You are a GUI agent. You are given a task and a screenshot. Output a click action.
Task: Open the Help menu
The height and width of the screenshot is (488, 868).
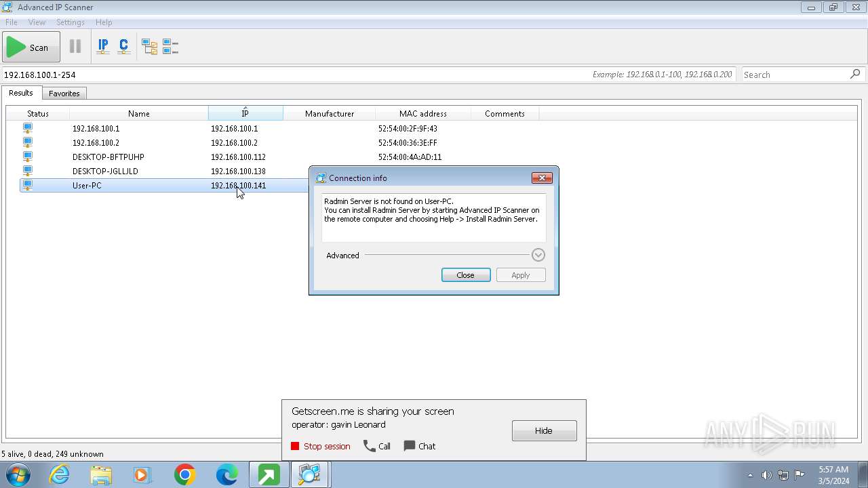click(104, 22)
